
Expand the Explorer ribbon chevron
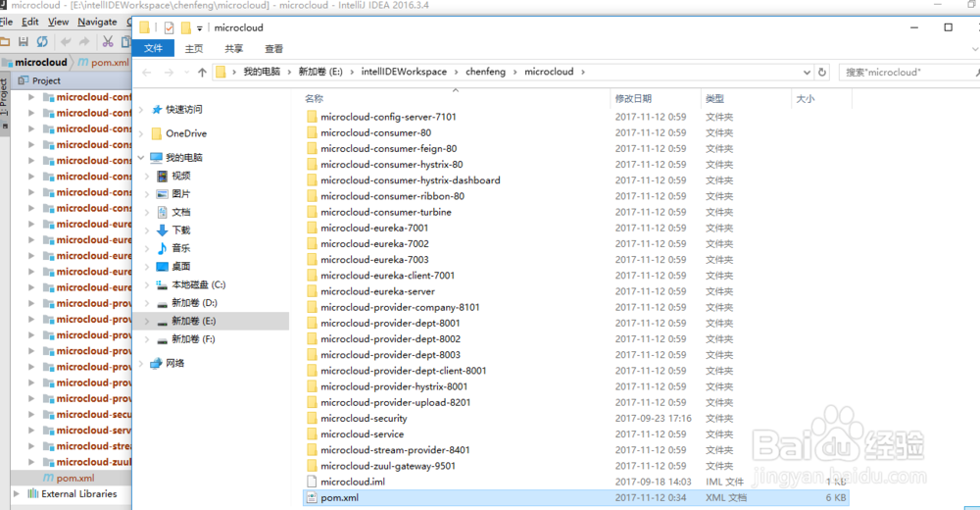coord(974,49)
